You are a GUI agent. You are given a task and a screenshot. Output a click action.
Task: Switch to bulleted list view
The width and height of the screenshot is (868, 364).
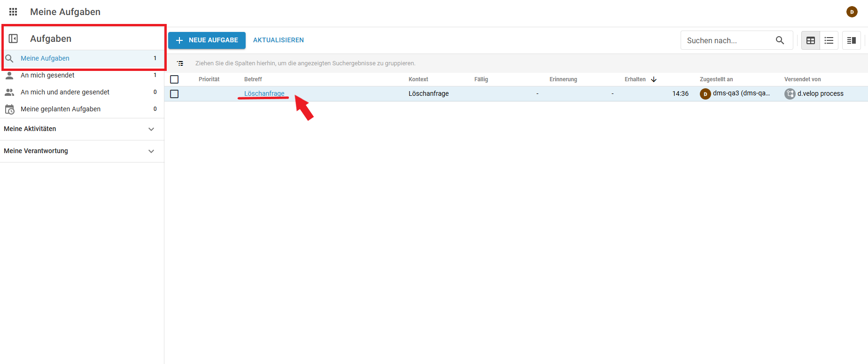tap(829, 40)
